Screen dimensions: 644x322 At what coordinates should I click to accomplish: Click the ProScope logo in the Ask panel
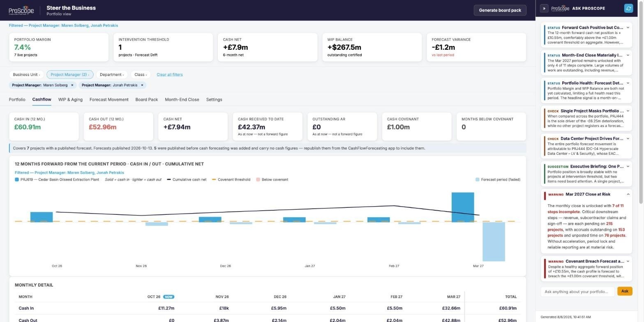click(560, 8)
